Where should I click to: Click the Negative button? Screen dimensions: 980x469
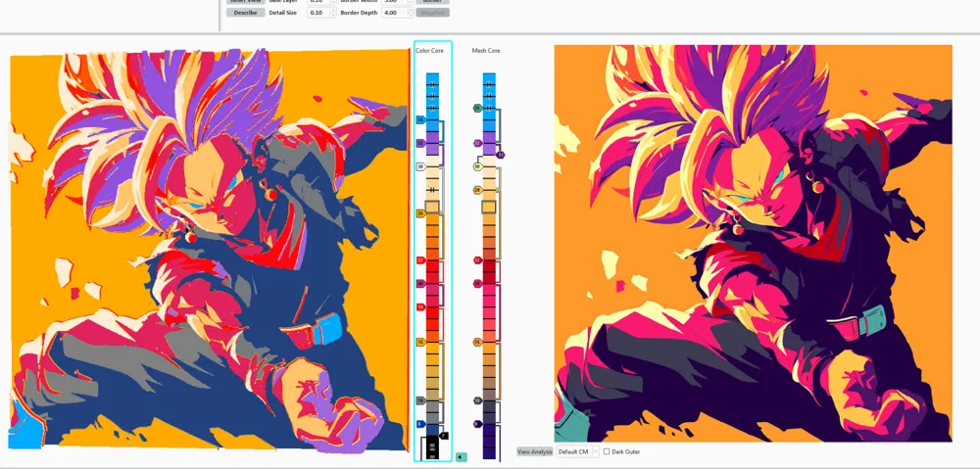click(x=432, y=13)
